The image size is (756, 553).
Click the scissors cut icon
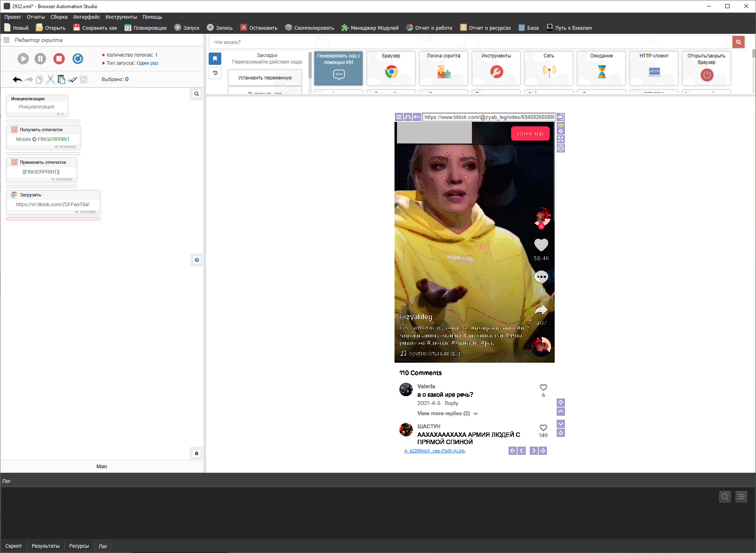(x=50, y=79)
